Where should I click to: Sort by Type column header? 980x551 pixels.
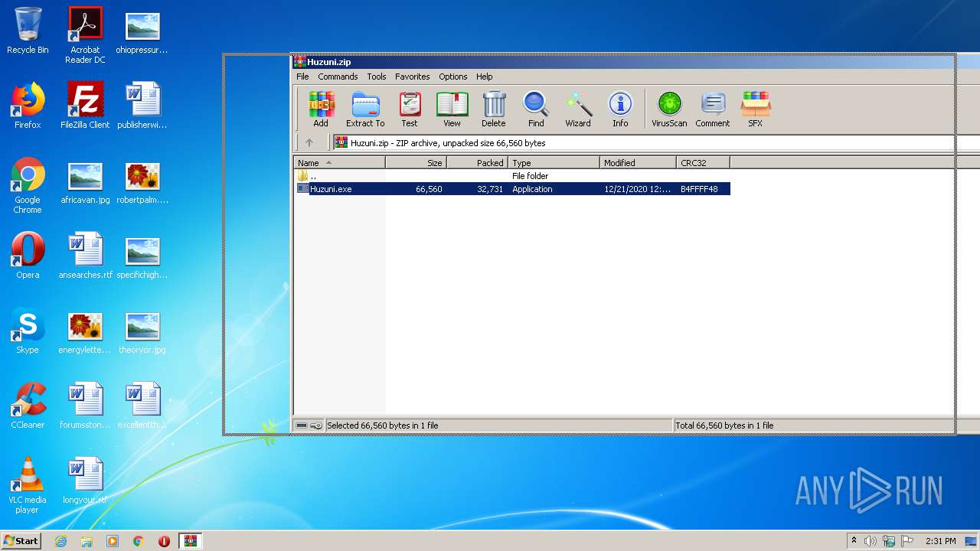(554, 163)
